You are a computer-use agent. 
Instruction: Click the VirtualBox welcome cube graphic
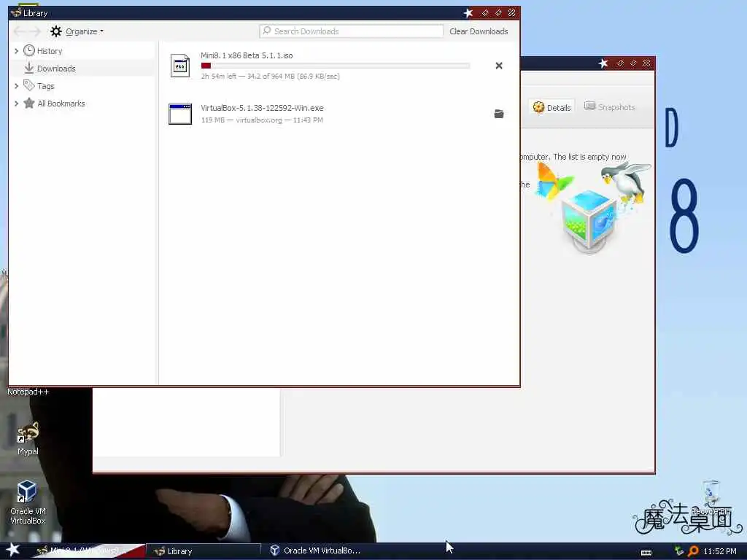[x=589, y=221]
